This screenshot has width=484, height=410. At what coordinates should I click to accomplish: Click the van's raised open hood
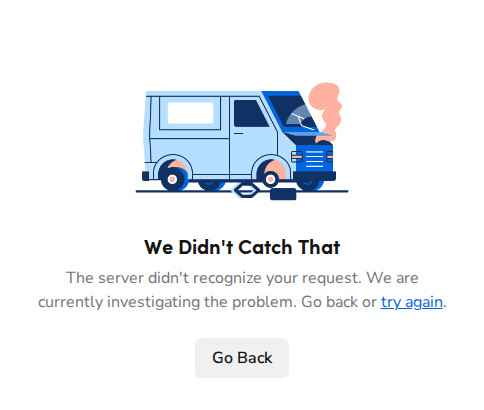(308, 134)
